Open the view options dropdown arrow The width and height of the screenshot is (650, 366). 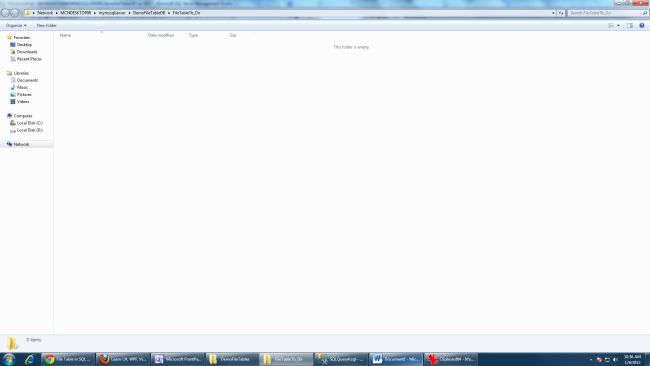(618, 25)
